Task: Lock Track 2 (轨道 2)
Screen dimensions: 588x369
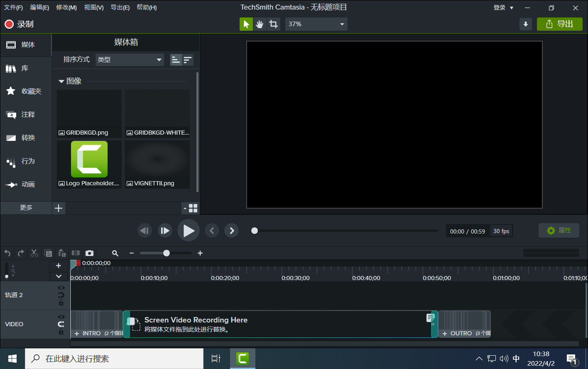Action: (x=61, y=303)
